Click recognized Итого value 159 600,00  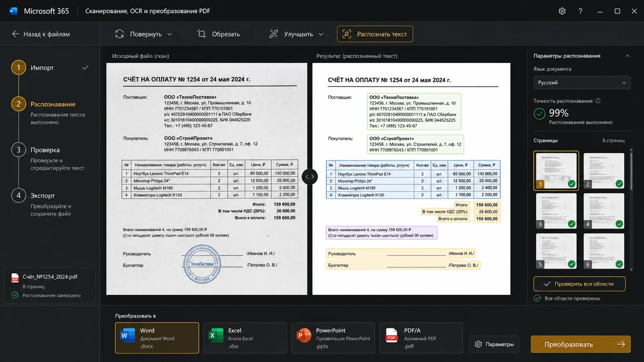tap(487, 205)
